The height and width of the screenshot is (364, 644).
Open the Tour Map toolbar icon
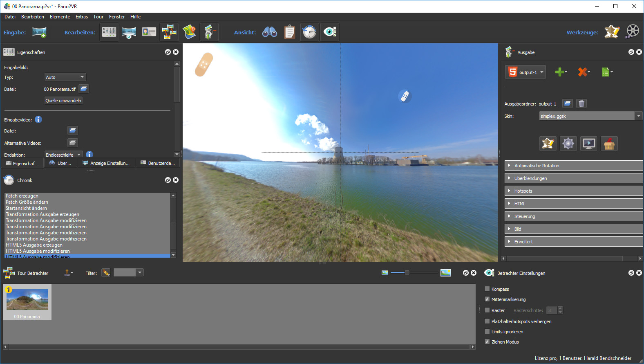pyautogui.click(x=189, y=32)
